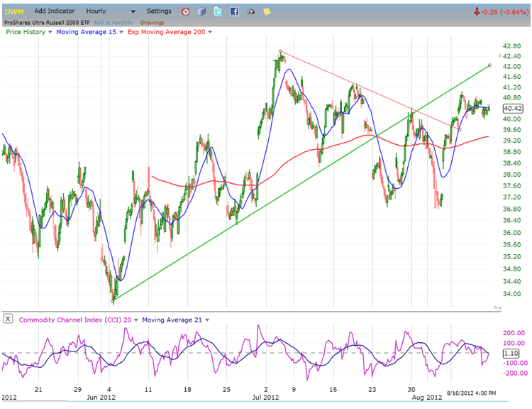Click the alarm clock alert icon
Screen dimensions: 532x409
(185, 11)
